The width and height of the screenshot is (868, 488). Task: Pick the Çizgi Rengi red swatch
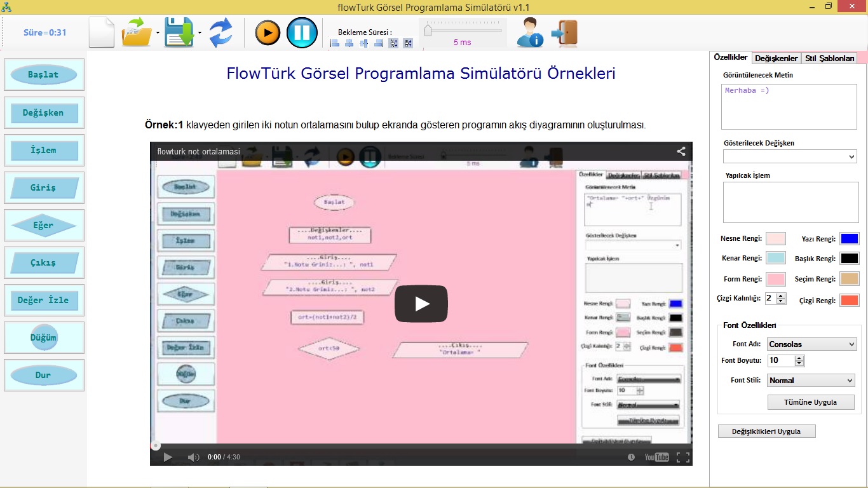coord(850,300)
